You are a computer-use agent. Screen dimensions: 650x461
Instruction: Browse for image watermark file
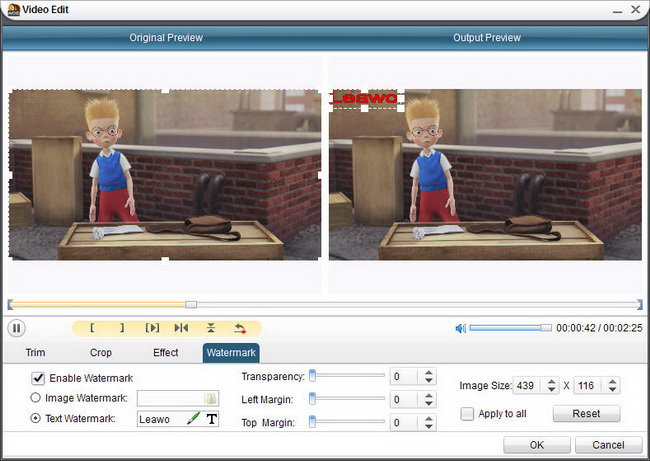tap(211, 399)
